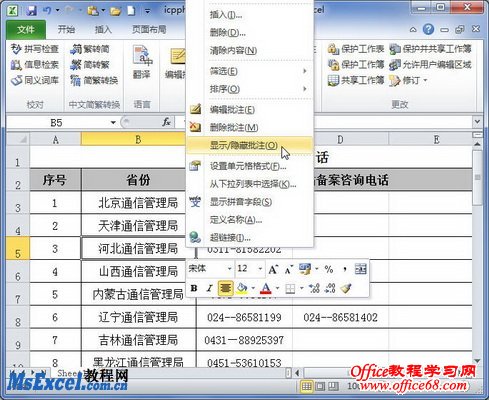
Task: Toggle center alignment in mini toolbar
Action: 225,288
